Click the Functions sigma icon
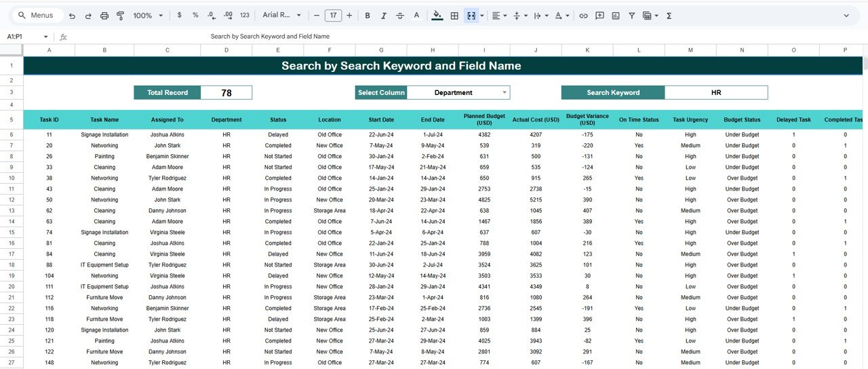The width and height of the screenshot is (868, 369). (669, 16)
